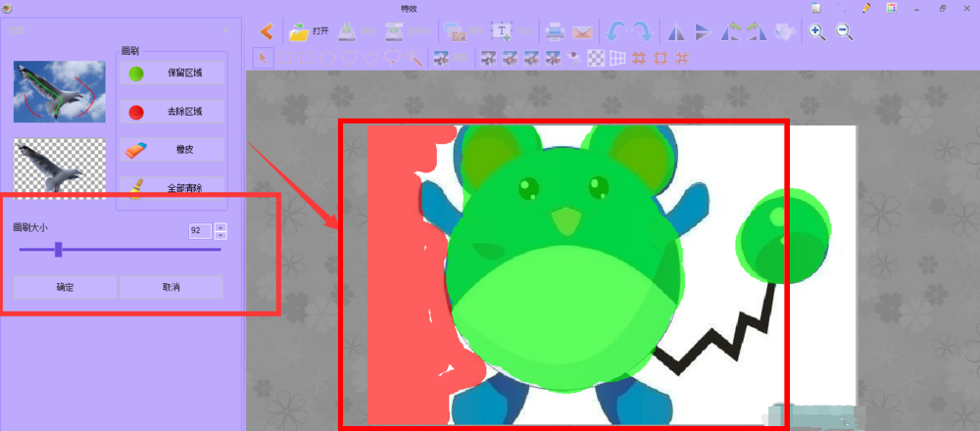The image size is (980, 431).
Task: Click the text T insert icon
Action: pos(501,31)
